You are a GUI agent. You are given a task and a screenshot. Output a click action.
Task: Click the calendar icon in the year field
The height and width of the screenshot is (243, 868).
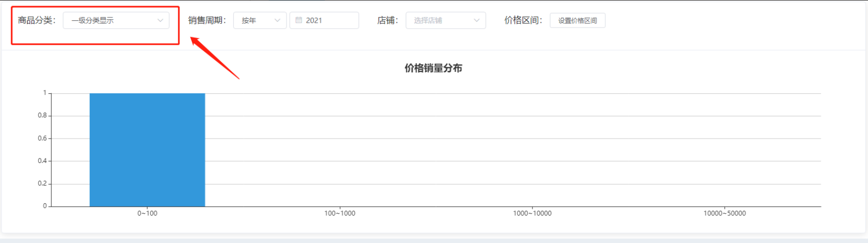coord(299,20)
